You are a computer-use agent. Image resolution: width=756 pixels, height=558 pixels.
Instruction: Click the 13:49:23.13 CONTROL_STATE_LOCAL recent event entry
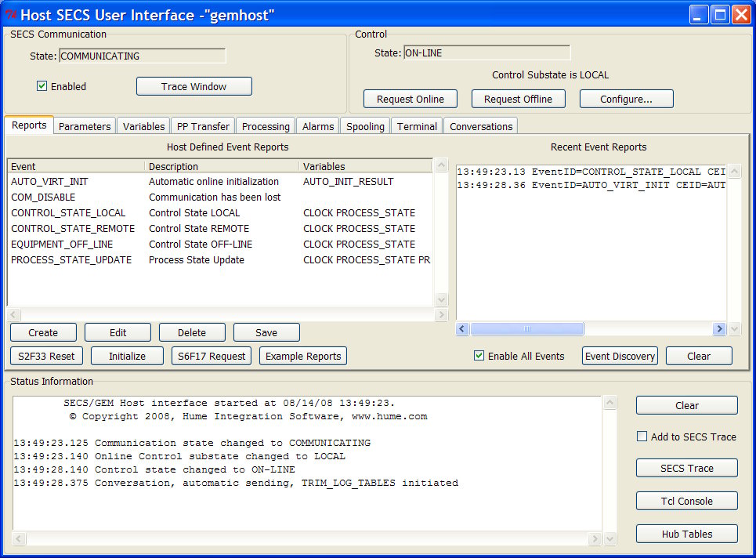[591, 172]
